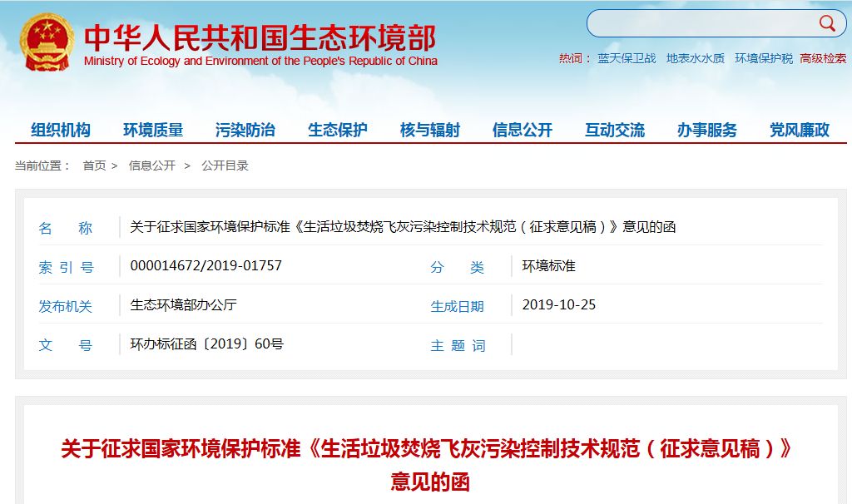Viewport: 852px width, 504px height.
Task: Click the 分类 field label
Action: pyautogui.click(x=457, y=267)
